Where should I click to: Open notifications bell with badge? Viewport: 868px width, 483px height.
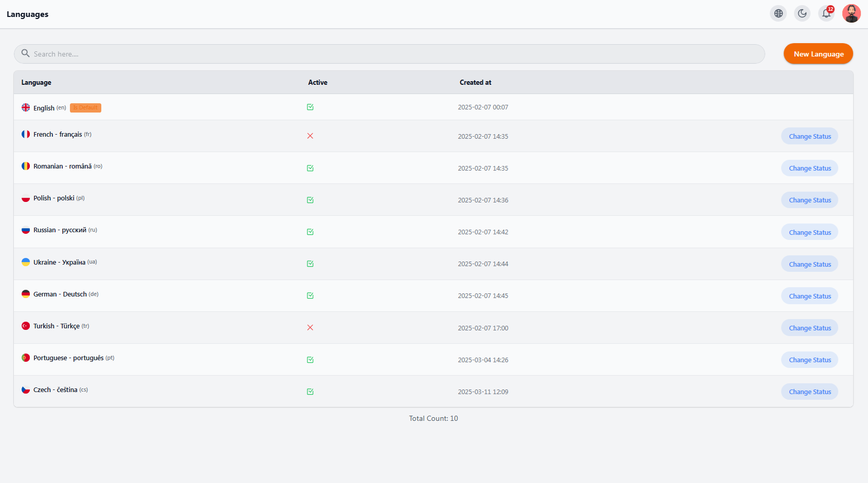[826, 13]
